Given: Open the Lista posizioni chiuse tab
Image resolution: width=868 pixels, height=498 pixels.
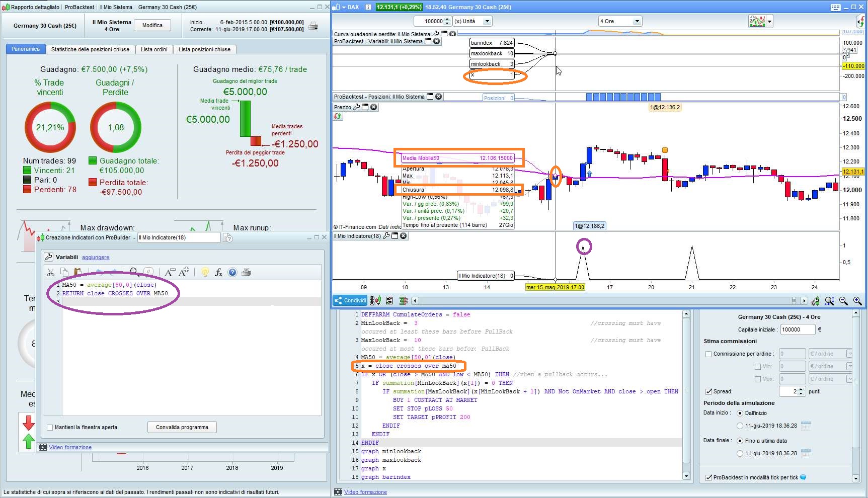Looking at the screenshot, I should [204, 49].
